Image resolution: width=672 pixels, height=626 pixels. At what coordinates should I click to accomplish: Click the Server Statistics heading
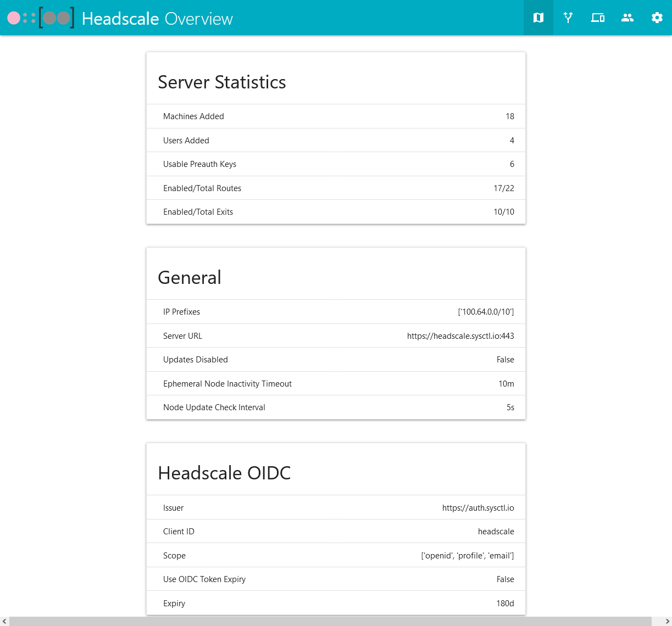(x=222, y=82)
